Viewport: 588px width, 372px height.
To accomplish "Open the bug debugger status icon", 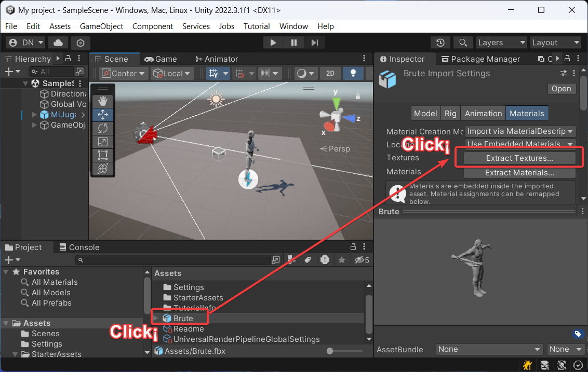I will [527, 365].
